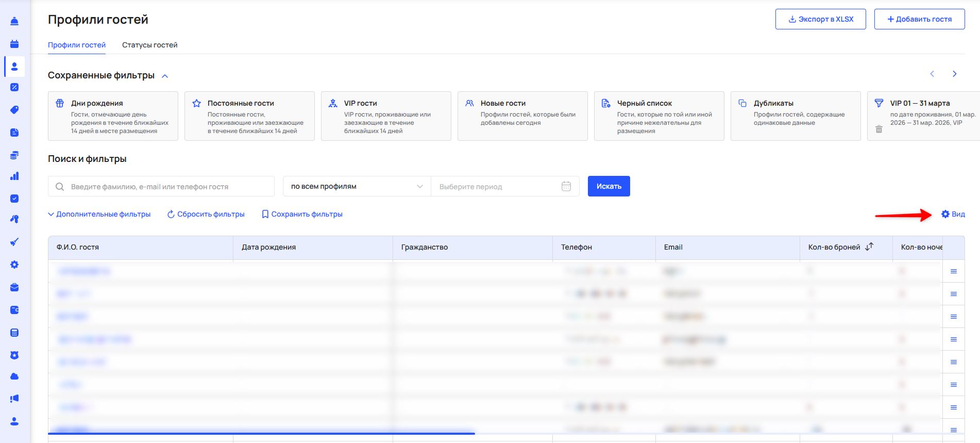Click the broom housekeeping icon in sidebar
Screen dimensions: 980x443
click(x=14, y=242)
